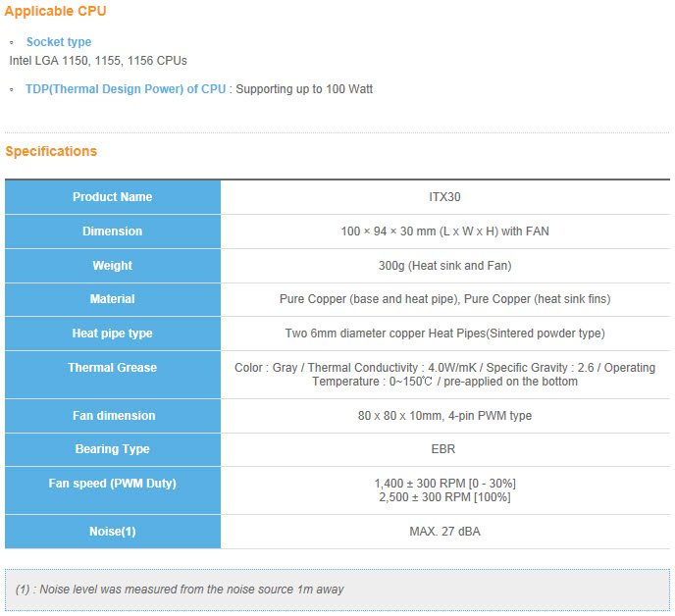Click the 'Specifications' heading

[x=51, y=151]
